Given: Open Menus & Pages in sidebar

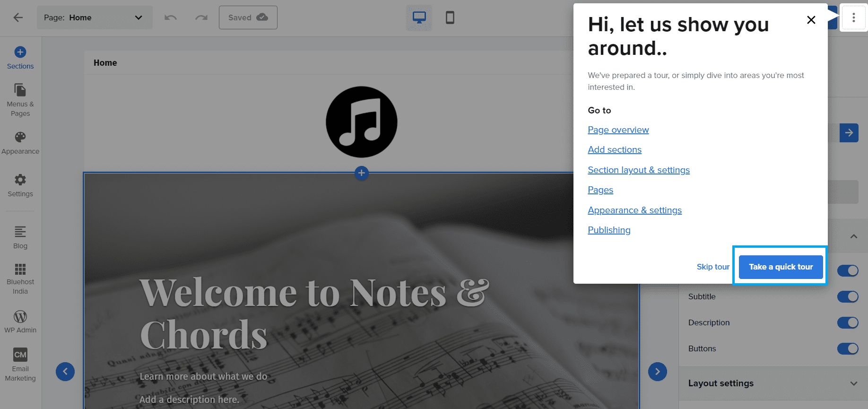Looking at the screenshot, I should click(20, 100).
